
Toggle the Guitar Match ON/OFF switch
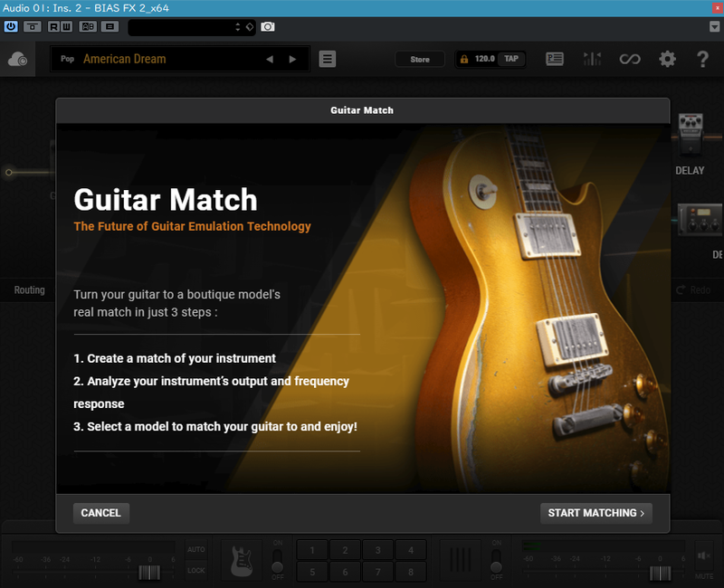278,561
